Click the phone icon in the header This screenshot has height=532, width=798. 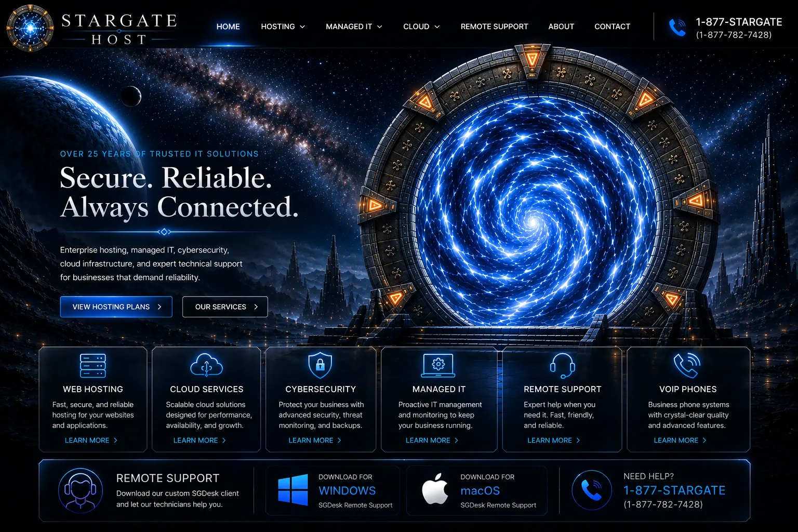[x=677, y=28]
